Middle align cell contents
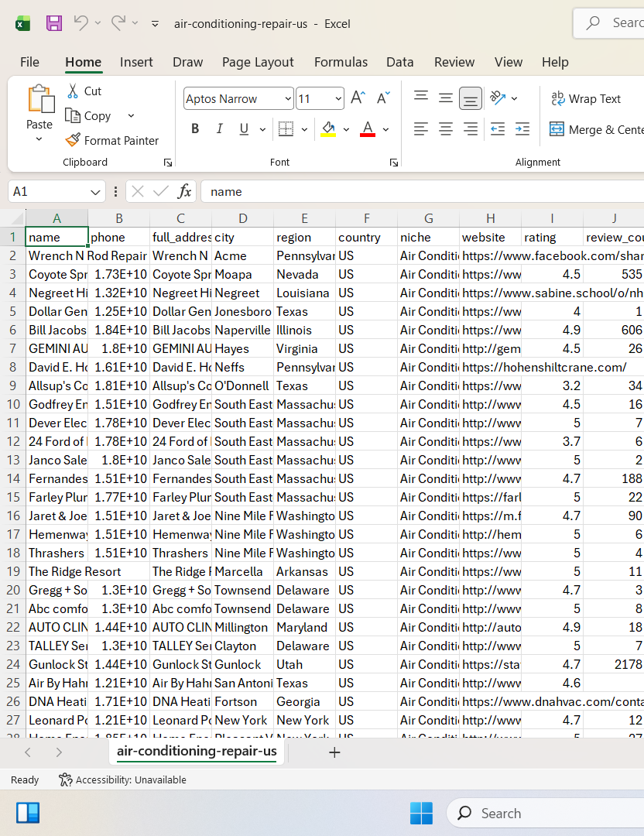The image size is (644, 836). tap(446, 98)
